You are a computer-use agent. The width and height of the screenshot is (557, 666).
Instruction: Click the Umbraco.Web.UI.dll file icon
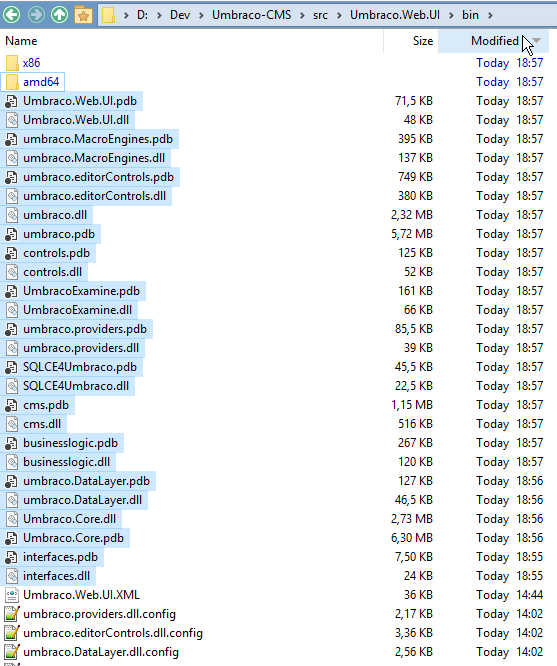pos(12,120)
